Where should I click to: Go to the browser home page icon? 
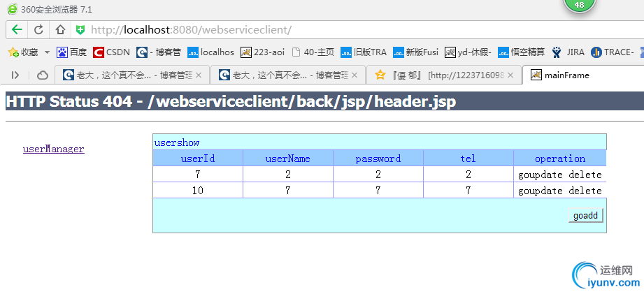point(60,29)
